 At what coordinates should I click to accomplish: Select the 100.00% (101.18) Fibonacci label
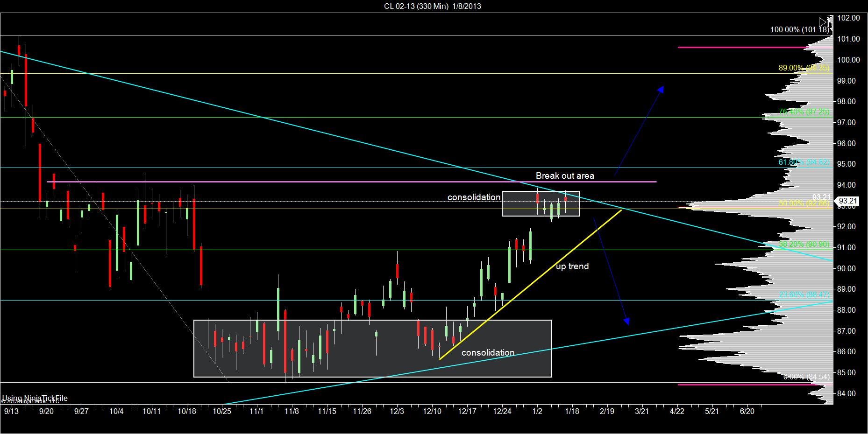coord(800,30)
